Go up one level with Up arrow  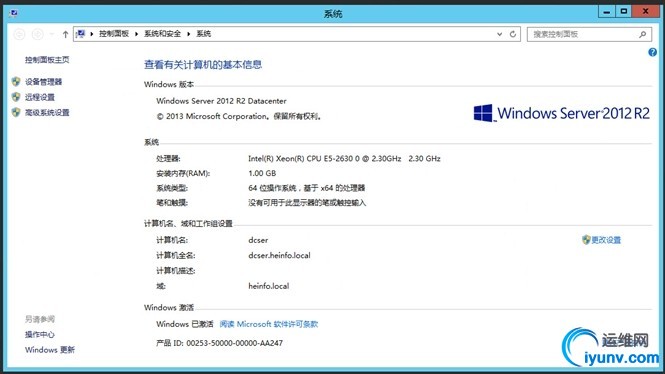click(65, 34)
